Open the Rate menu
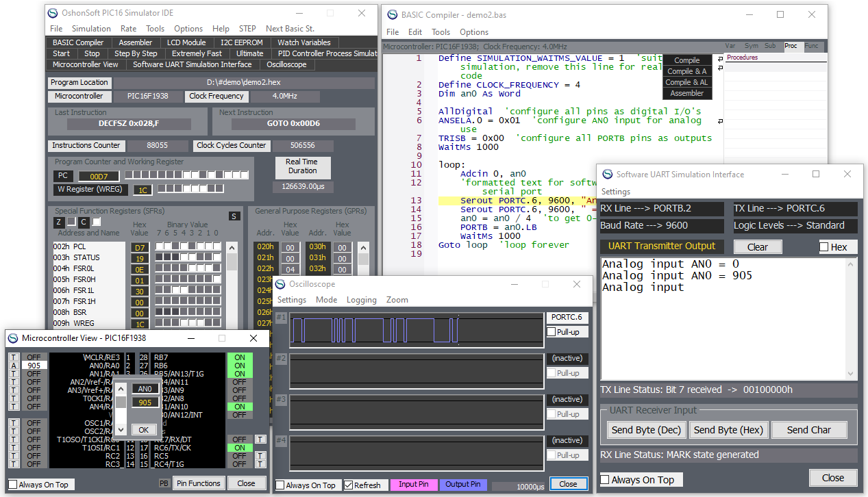The width and height of the screenshot is (868, 497). point(128,29)
